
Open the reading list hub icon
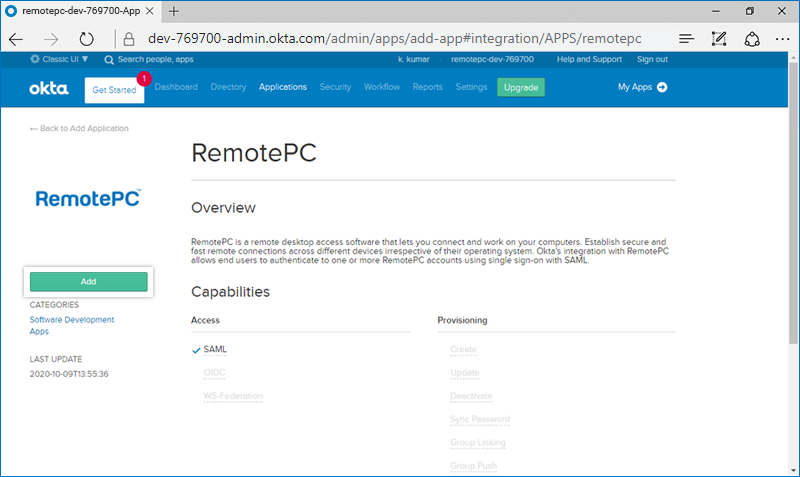(686, 39)
